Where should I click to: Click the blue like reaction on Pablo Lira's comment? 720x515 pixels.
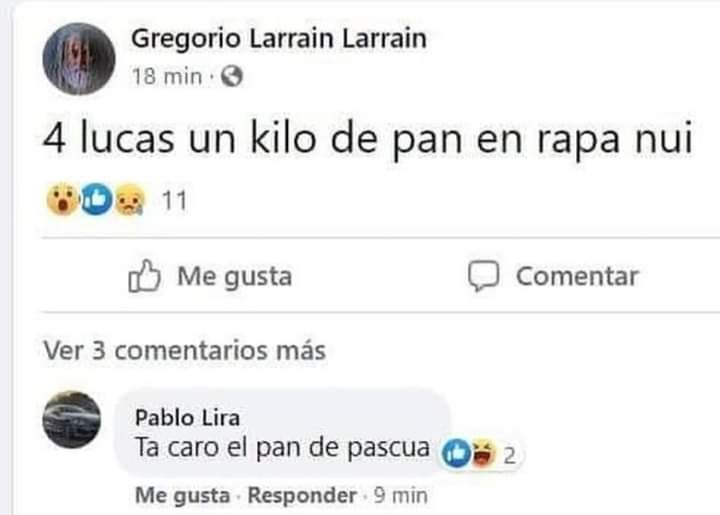click(456, 453)
